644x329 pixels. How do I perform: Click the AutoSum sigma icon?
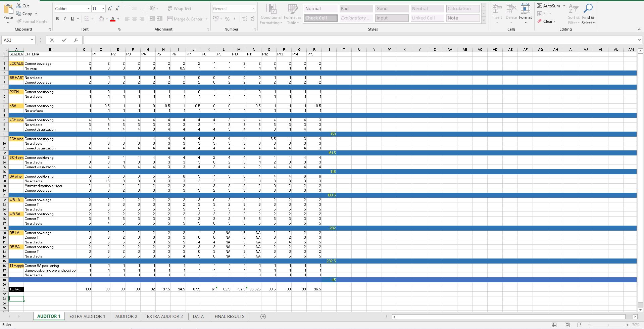539,6
